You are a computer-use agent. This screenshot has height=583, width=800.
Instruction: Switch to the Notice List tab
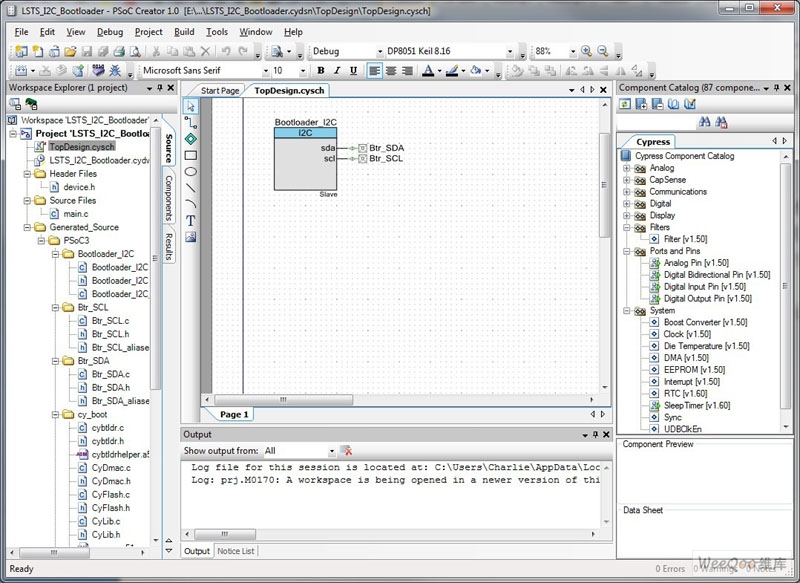[x=236, y=551]
